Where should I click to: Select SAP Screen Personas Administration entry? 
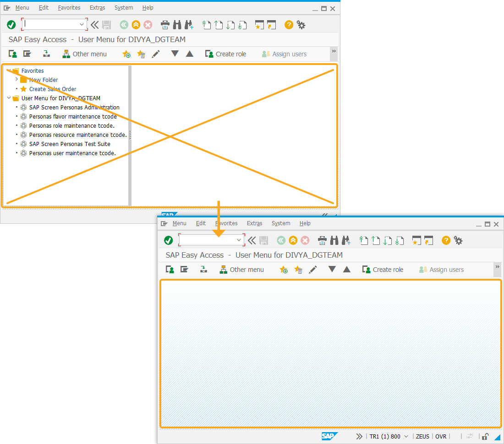[74, 107]
